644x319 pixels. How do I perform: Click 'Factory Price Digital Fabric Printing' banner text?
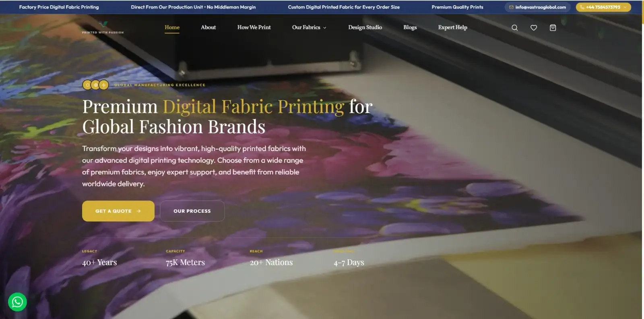point(59,7)
